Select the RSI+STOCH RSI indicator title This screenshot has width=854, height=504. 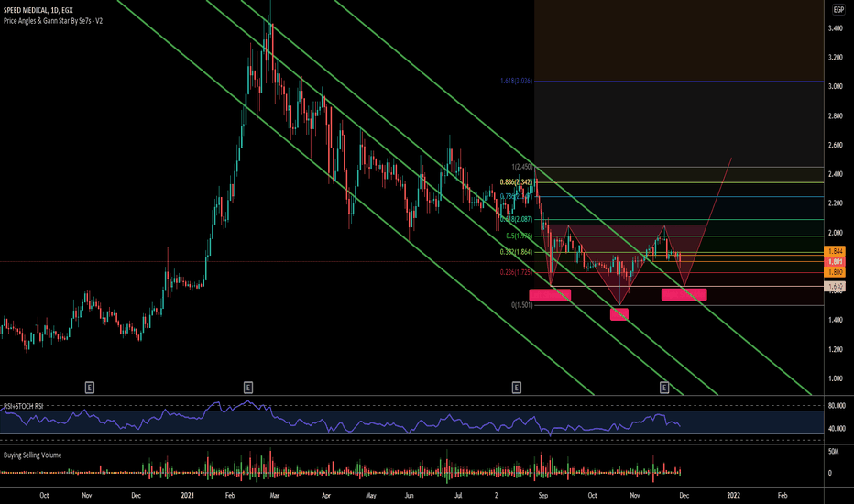[x=24, y=406]
